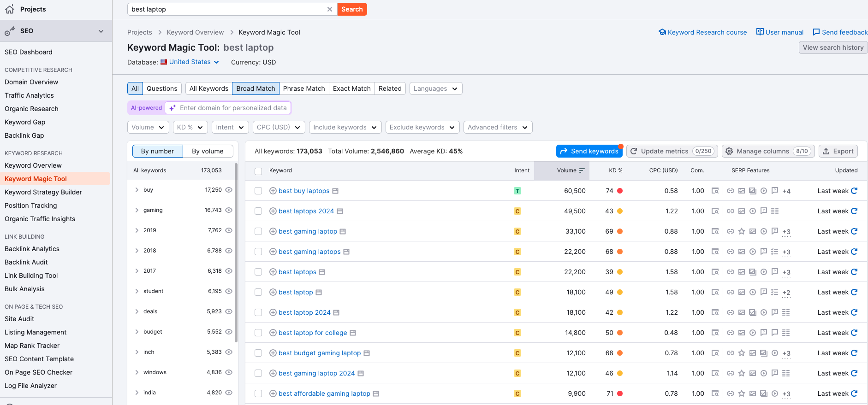This screenshot has height=405, width=868.
Task: Click the video icon in best laptops row
Action: pyautogui.click(x=764, y=272)
